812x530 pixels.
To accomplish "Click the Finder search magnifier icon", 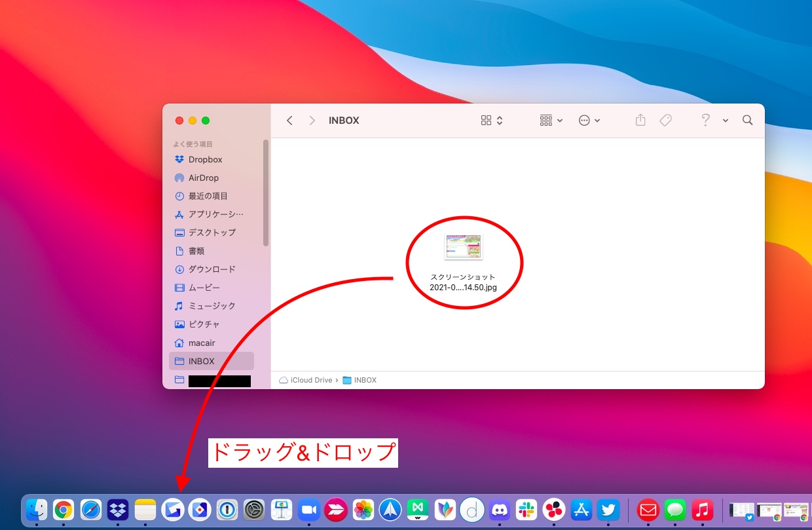I will [x=747, y=121].
